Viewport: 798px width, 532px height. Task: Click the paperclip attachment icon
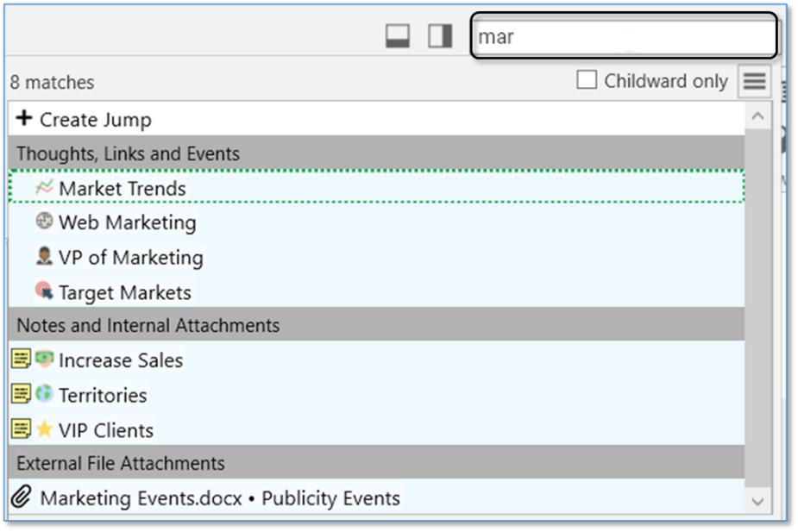tap(22, 498)
